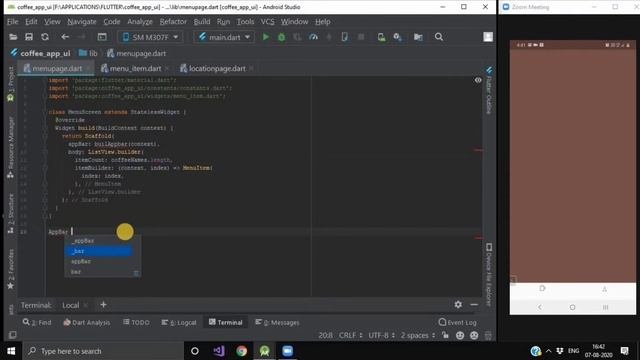Viewport: 640px width, 360px height.
Task: Toggle the inspections eye icon in editor
Action: point(478,80)
